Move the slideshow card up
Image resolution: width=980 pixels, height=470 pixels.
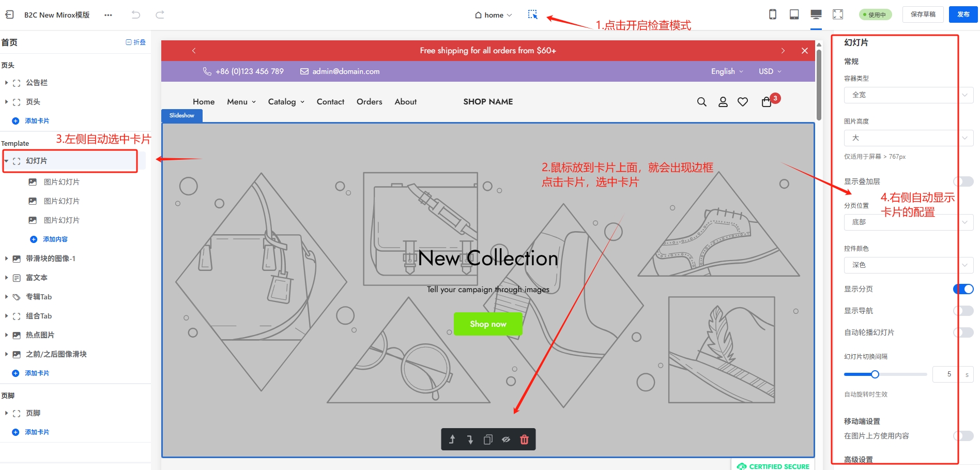point(452,439)
